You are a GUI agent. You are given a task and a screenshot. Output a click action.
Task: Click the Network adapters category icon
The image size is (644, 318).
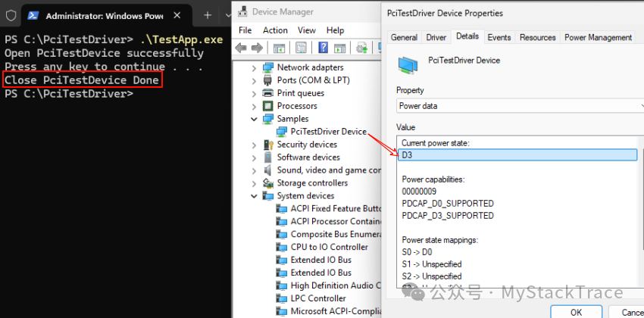click(x=268, y=67)
